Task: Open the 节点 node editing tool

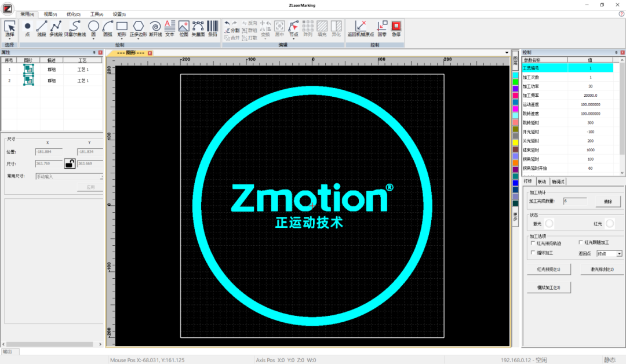Action: pyautogui.click(x=293, y=28)
